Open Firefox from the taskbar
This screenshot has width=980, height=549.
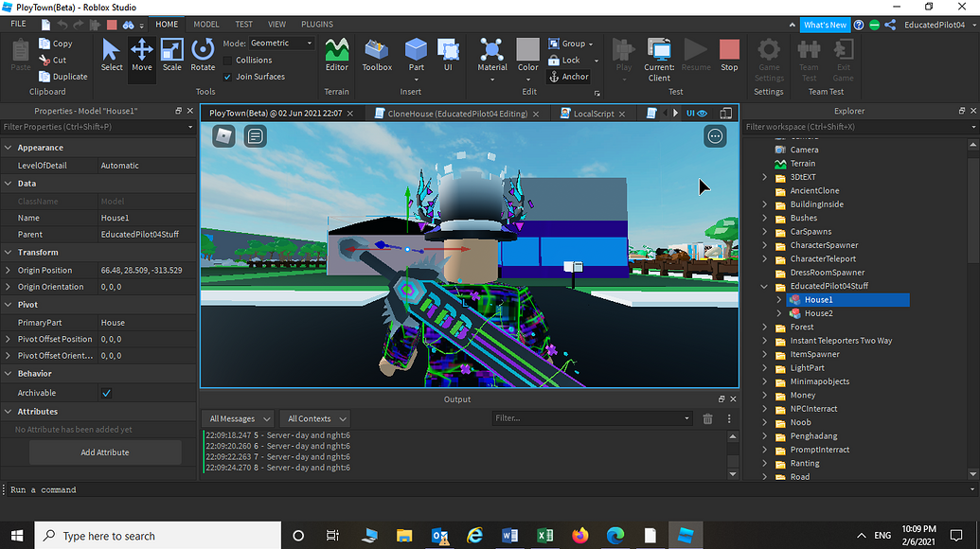(580, 535)
